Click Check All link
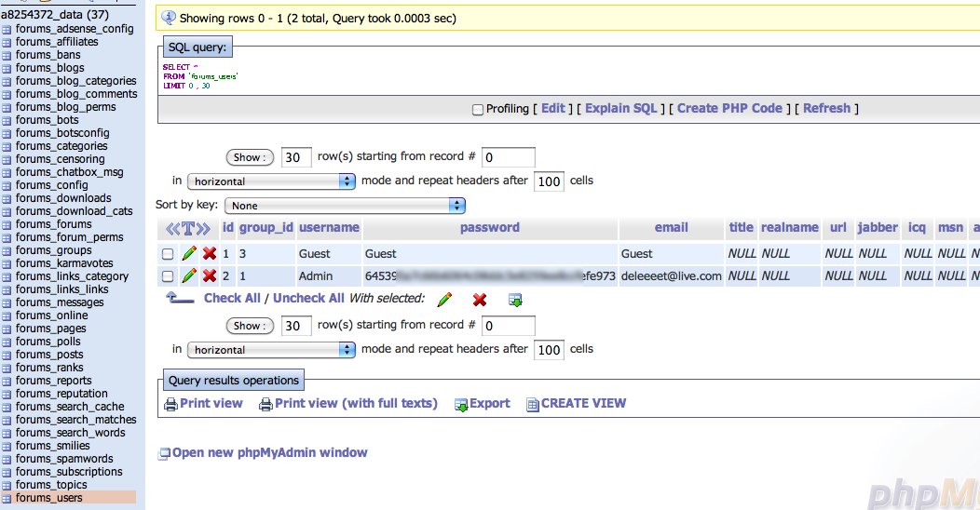 232,298
